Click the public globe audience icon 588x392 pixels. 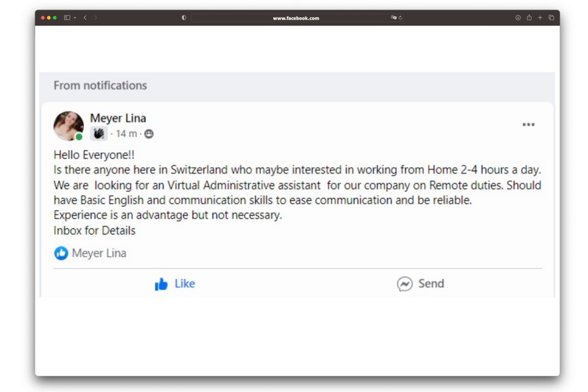click(x=149, y=134)
